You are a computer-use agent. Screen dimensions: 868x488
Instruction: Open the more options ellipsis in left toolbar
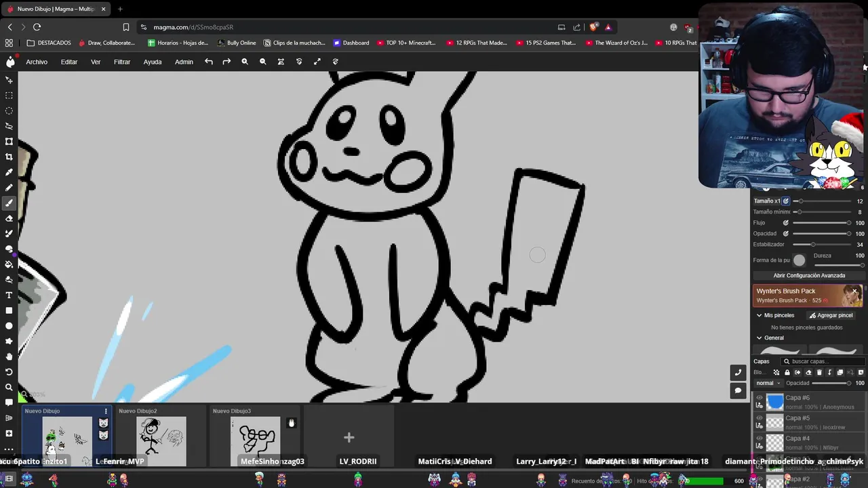[x=9, y=449]
